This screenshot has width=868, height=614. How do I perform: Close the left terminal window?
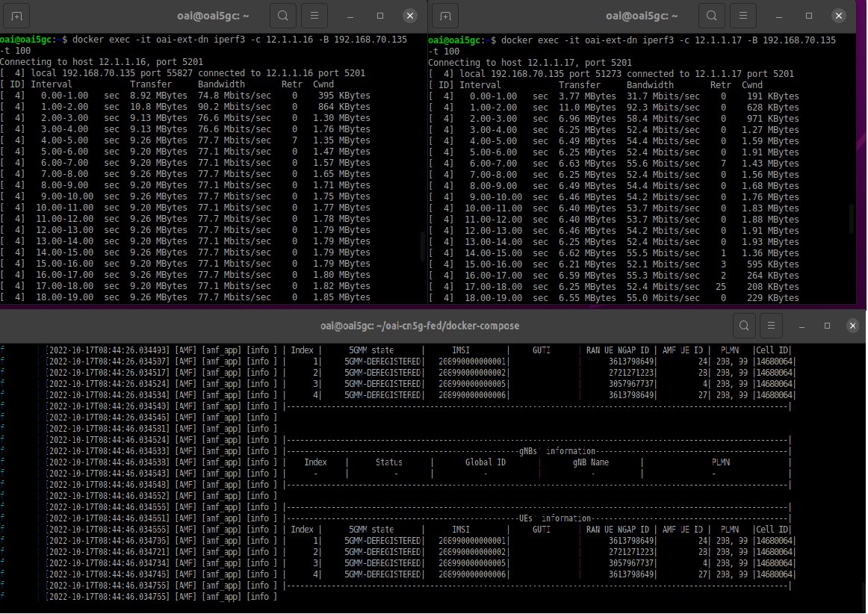pyautogui.click(x=409, y=16)
